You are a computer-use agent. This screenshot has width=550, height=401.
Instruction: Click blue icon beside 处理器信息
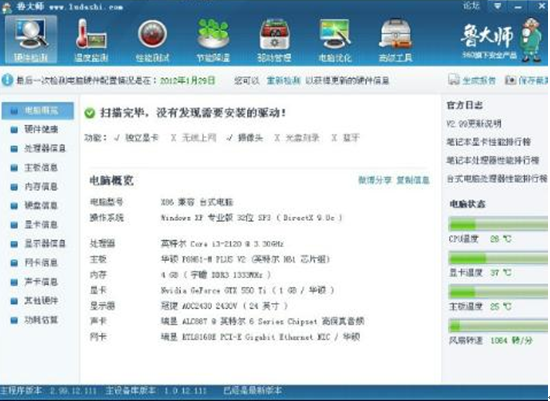pos(14,149)
